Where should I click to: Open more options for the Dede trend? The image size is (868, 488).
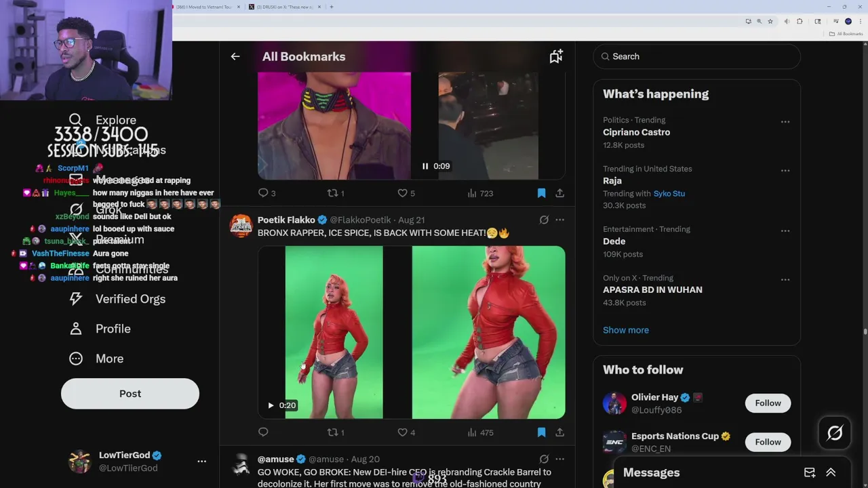click(785, 231)
